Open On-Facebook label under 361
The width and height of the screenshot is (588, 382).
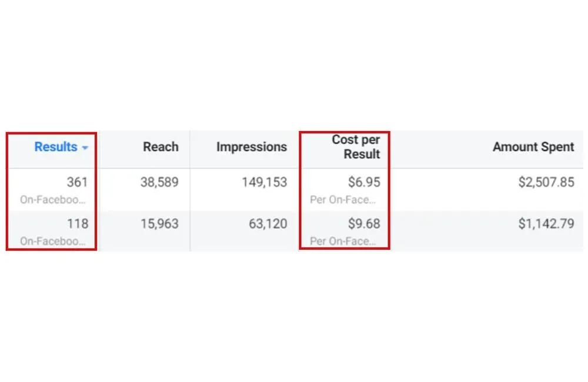52,200
